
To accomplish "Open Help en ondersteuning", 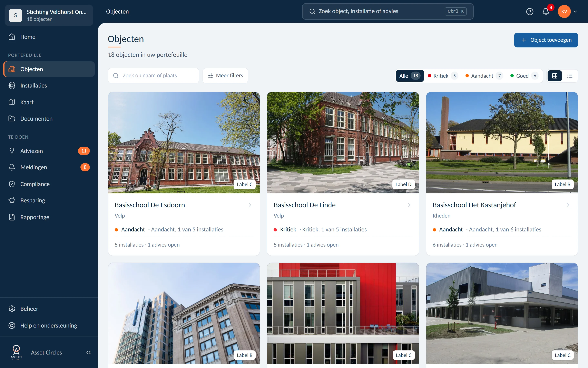I will 49,325.
